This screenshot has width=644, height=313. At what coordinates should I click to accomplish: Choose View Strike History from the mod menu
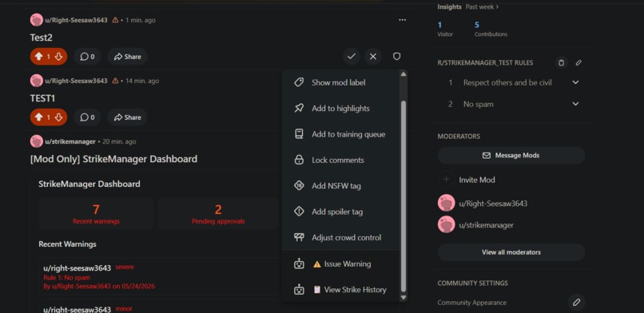tap(340, 290)
